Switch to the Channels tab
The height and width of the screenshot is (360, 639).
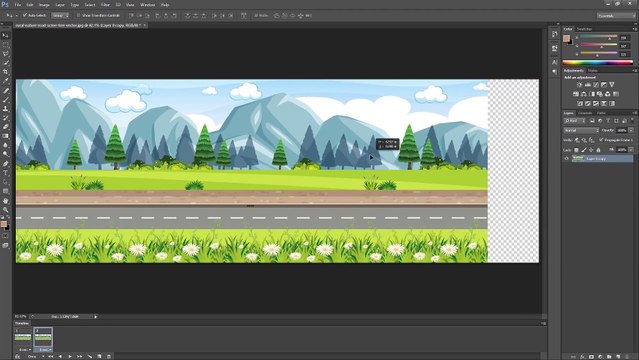[x=585, y=113]
